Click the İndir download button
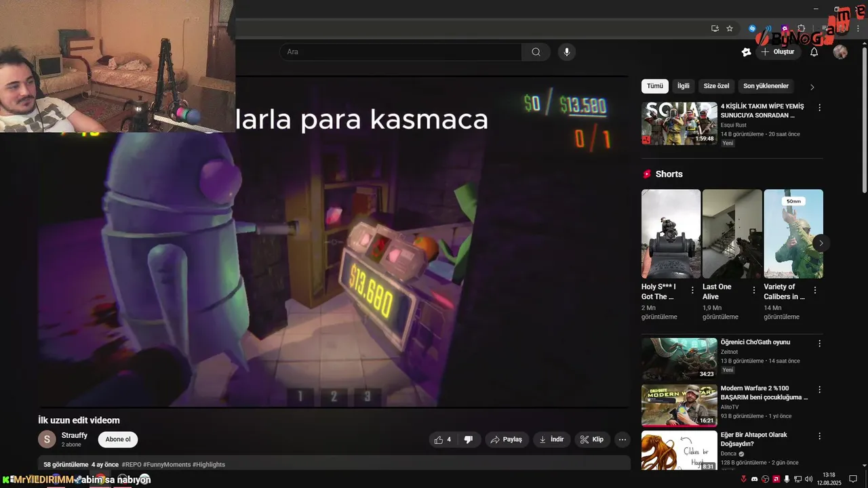 pyautogui.click(x=551, y=439)
